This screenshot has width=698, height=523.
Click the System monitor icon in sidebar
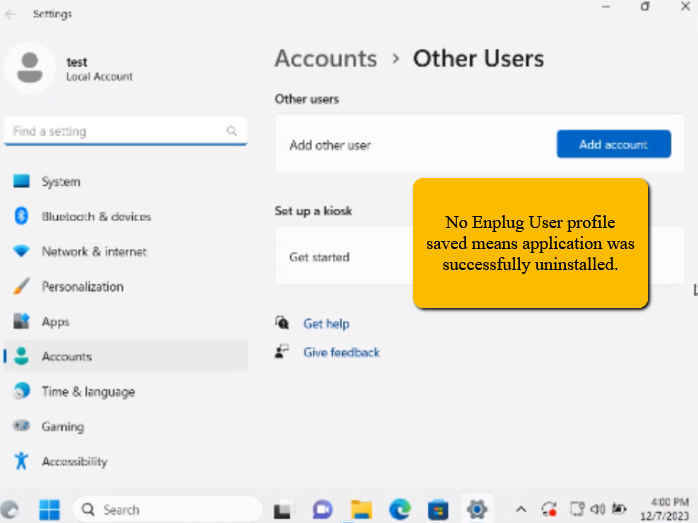click(21, 181)
